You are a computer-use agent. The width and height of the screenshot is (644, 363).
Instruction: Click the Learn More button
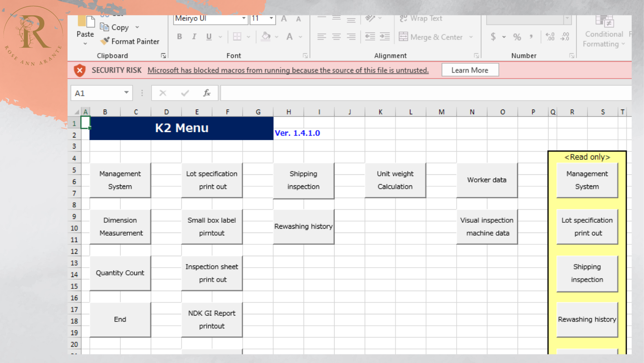point(470,70)
